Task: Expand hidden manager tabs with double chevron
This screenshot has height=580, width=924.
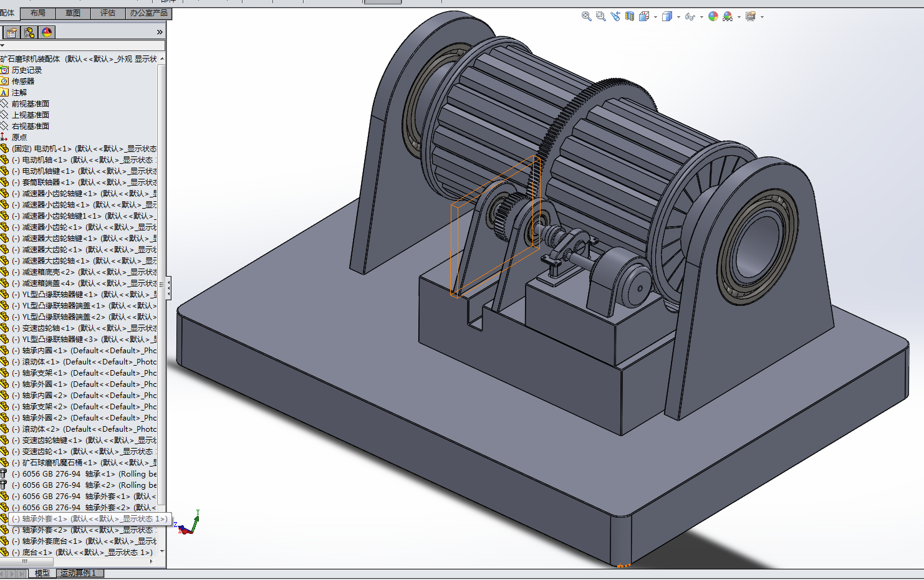Action: click(160, 32)
